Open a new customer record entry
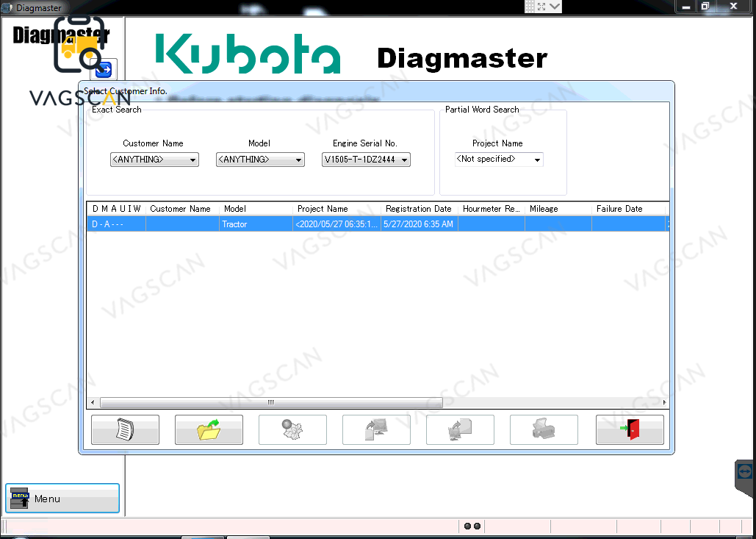756x539 pixels. [x=125, y=429]
